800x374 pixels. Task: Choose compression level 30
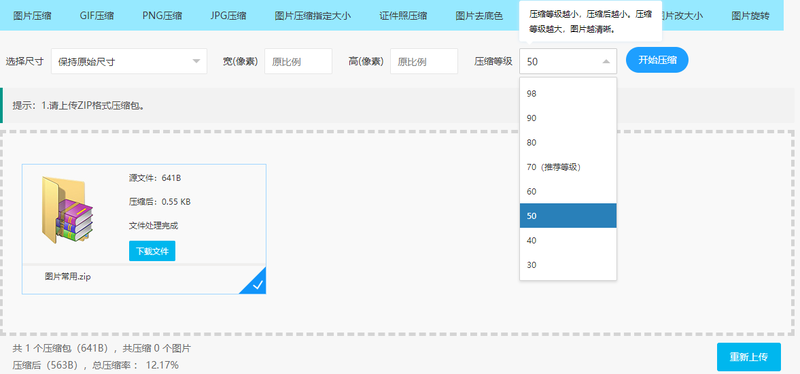point(568,265)
